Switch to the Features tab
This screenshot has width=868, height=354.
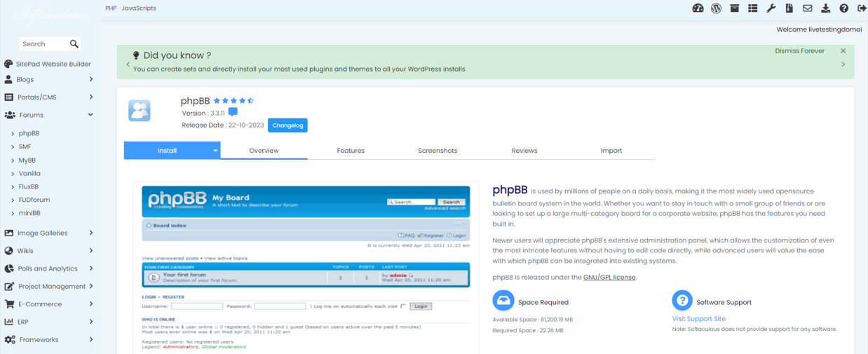[351, 151]
